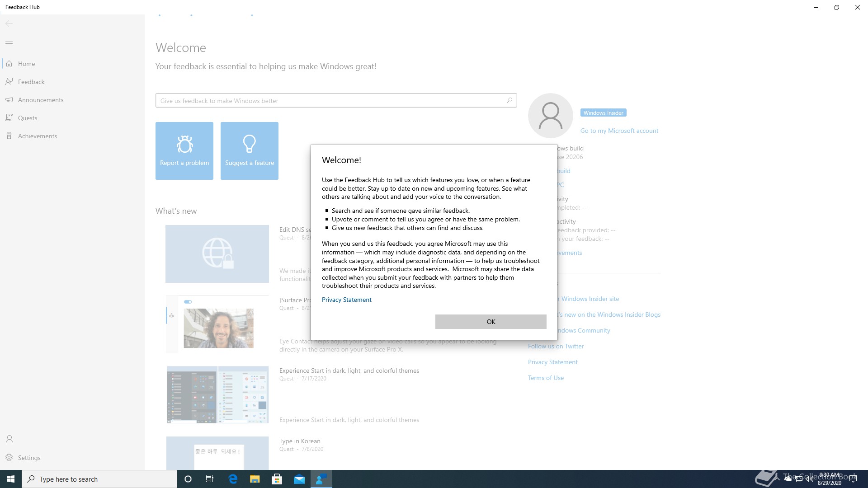Open Achievements in the sidebar
The image size is (868, 488).
click(x=72, y=136)
